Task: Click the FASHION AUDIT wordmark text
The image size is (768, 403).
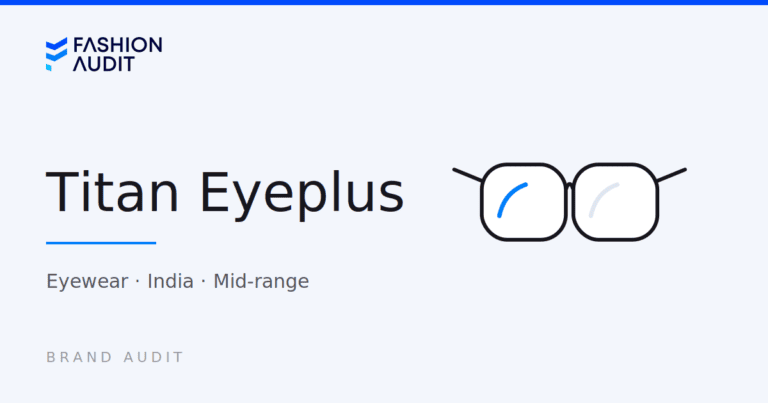Action: click(118, 54)
